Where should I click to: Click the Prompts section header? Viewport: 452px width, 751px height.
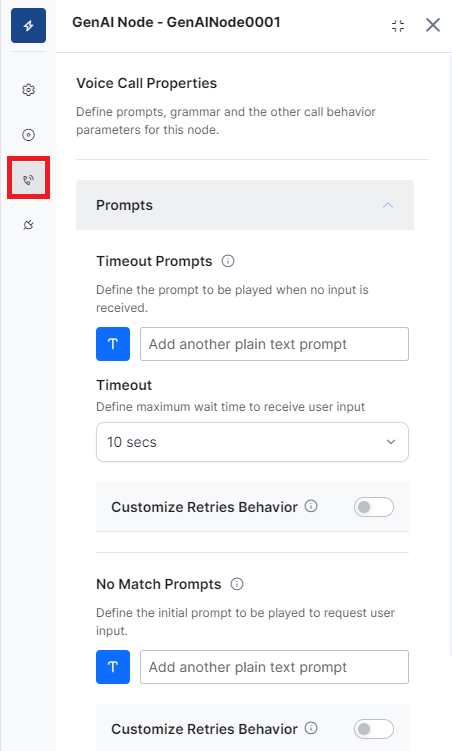tap(245, 205)
